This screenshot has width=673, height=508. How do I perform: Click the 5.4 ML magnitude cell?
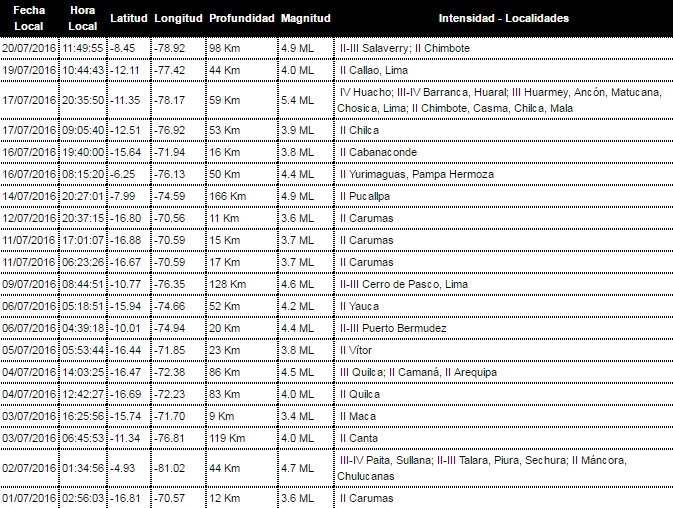[298, 100]
